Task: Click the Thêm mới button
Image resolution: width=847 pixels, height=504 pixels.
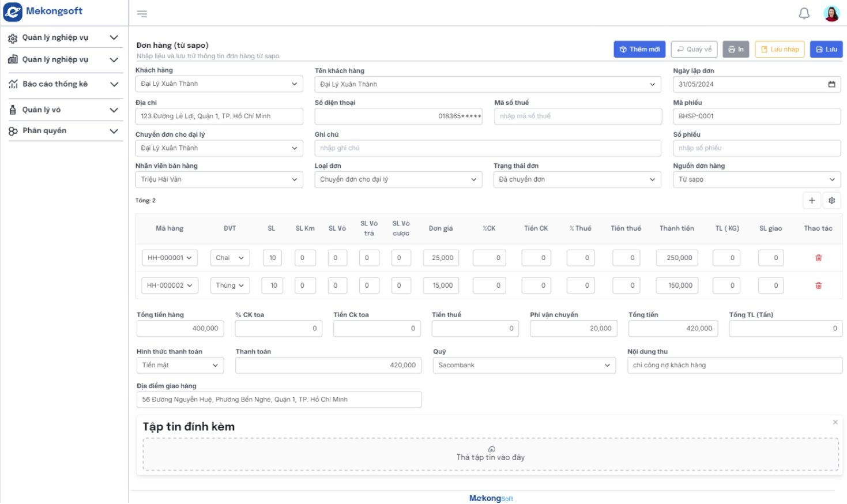Action: 639,49
